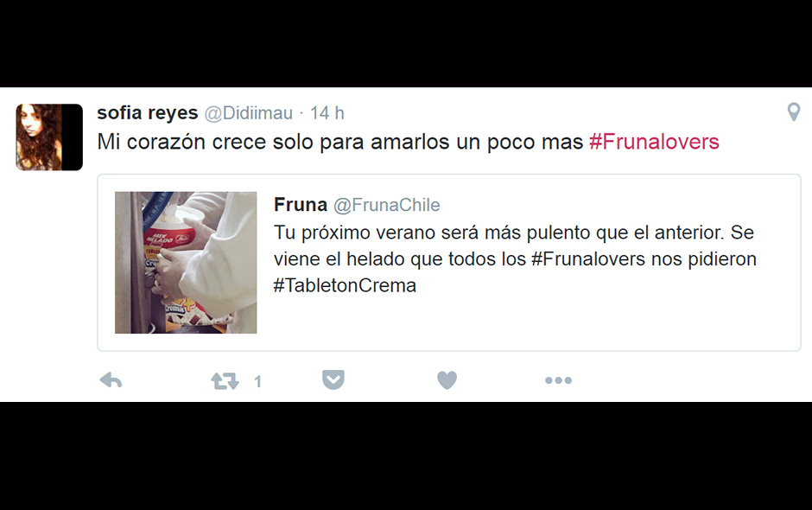Open the quoted tweet's ice cream photo
The width and height of the screenshot is (812, 510).
click(186, 262)
